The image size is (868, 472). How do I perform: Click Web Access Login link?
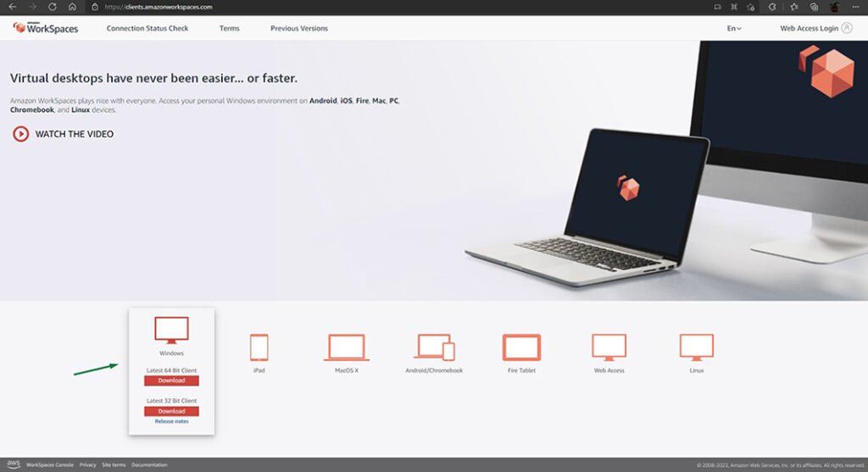[x=809, y=28]
